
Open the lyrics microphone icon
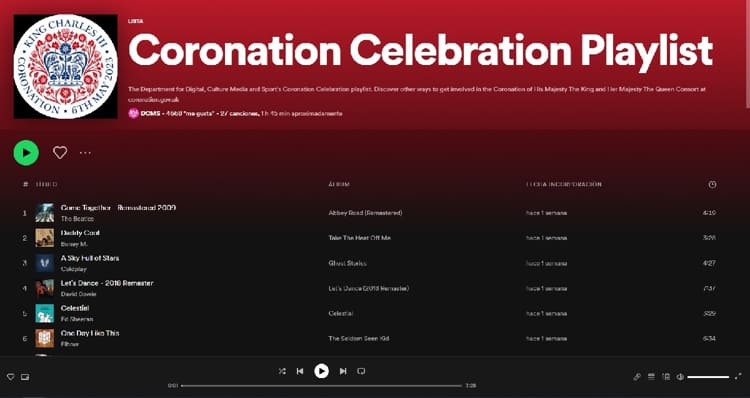(637, 377)
